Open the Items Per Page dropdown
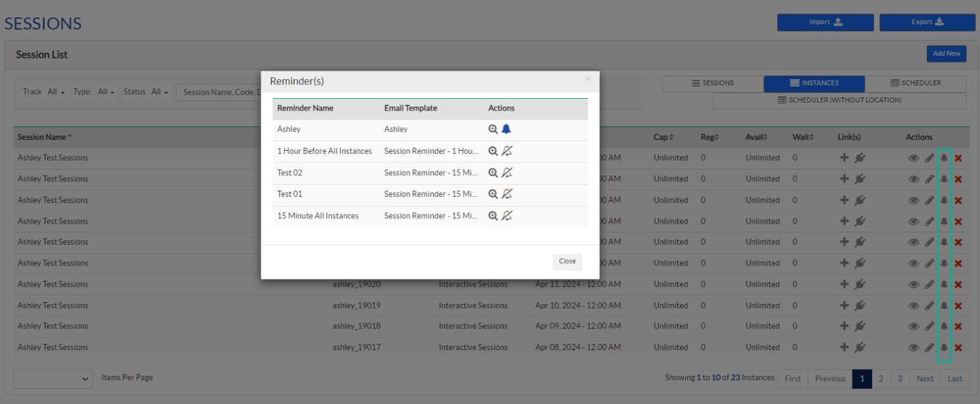The width and height of the screenshot is (980, 404). coord(53,379)
